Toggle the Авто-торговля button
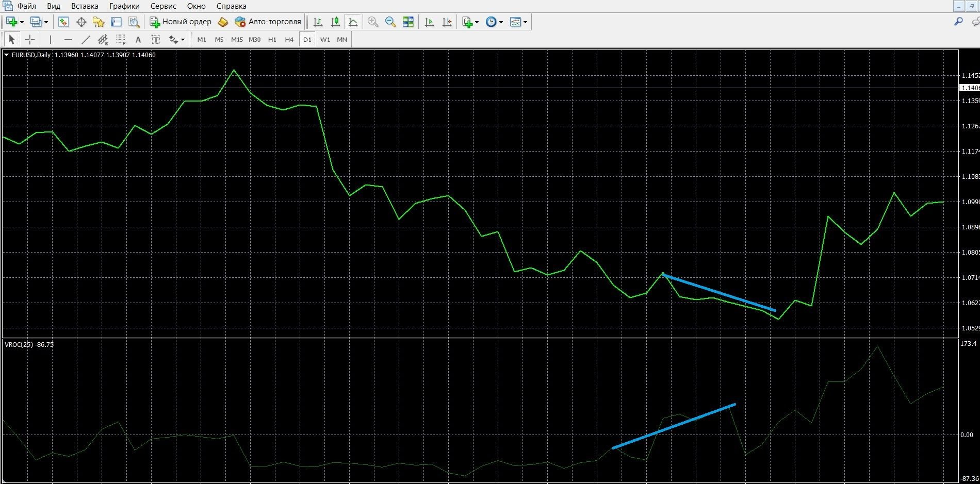The height and width of the screenshot is (484, 980). click(268, 22)
